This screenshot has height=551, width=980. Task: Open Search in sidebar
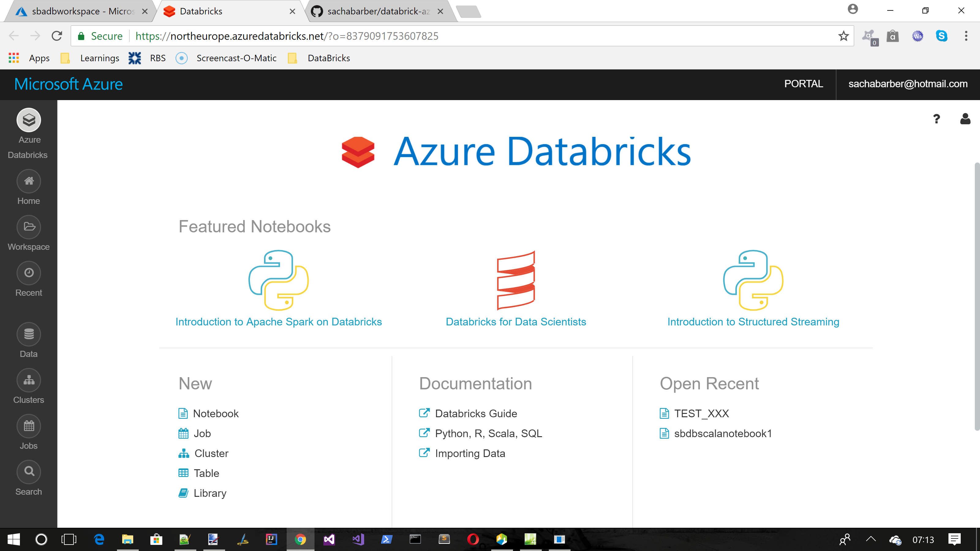coord(28,472)
